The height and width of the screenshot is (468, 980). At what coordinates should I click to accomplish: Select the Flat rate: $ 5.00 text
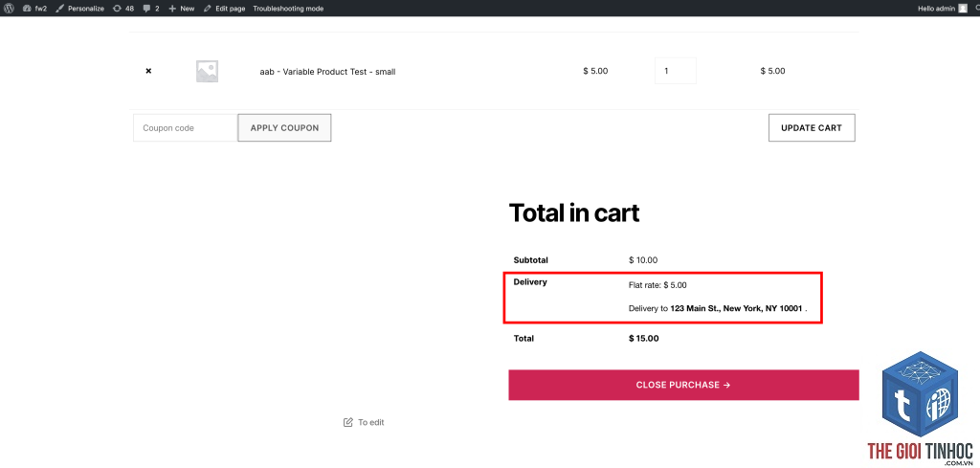(657, 285)
